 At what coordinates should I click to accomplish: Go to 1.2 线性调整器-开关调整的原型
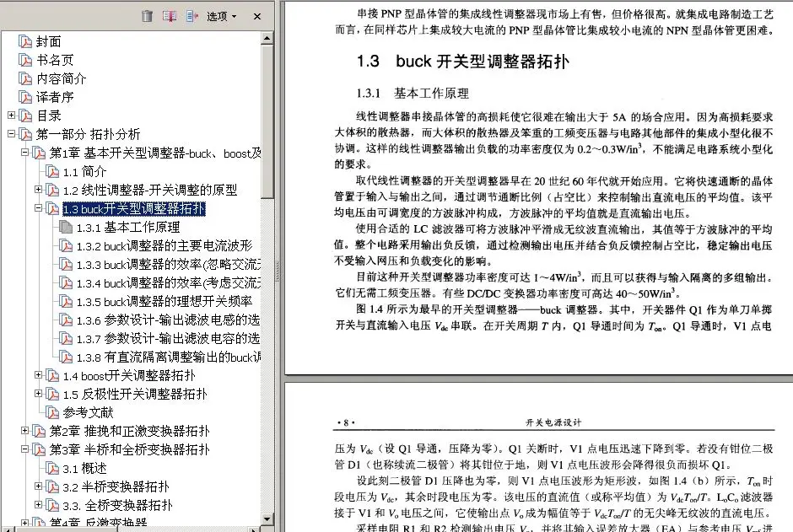coord(149,190)
